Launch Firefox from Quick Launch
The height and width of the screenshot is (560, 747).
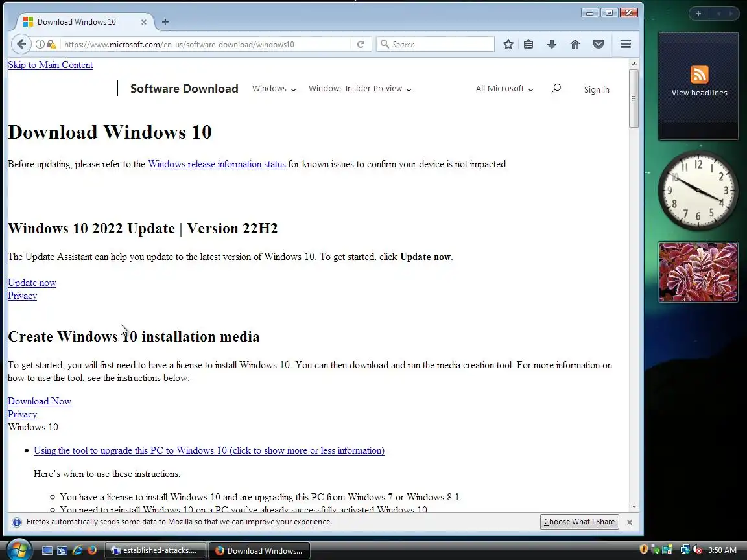92,550
